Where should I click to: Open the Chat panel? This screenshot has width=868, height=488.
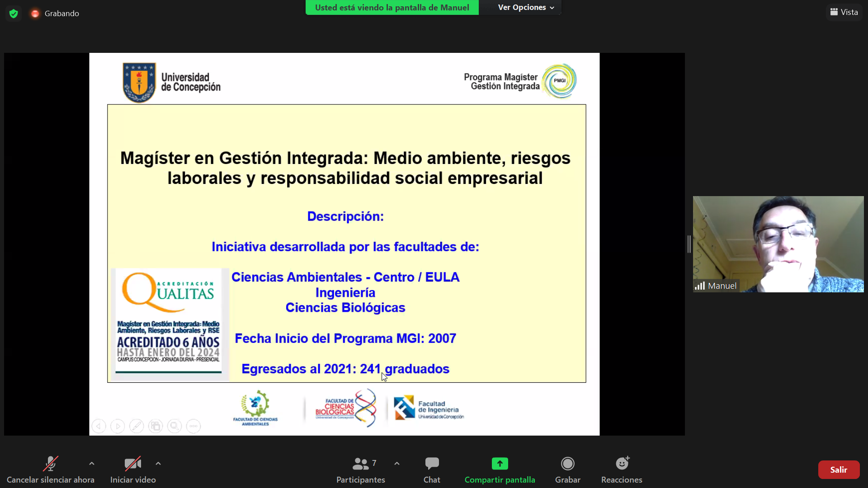point(432,470)
